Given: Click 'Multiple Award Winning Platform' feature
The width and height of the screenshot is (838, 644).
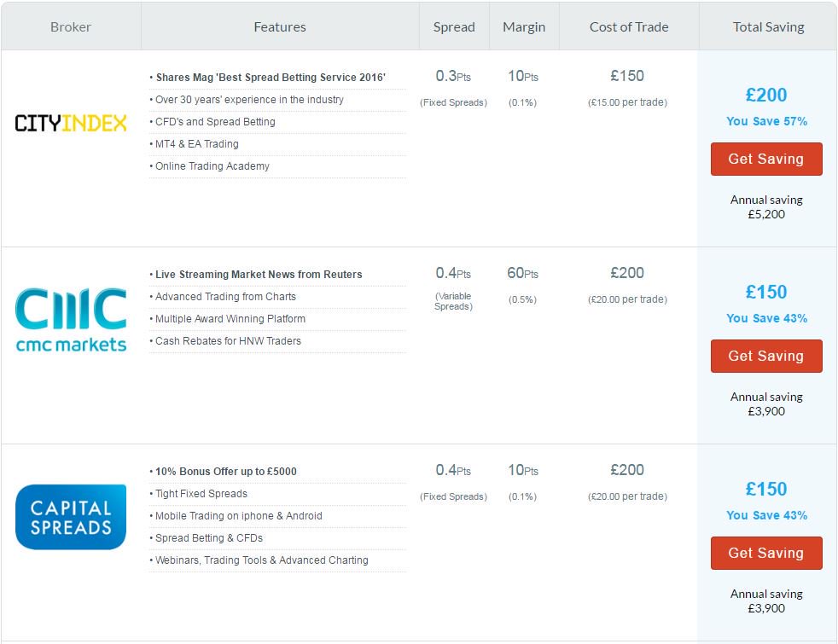Looking at the screenshot, I should pos(230,319).
